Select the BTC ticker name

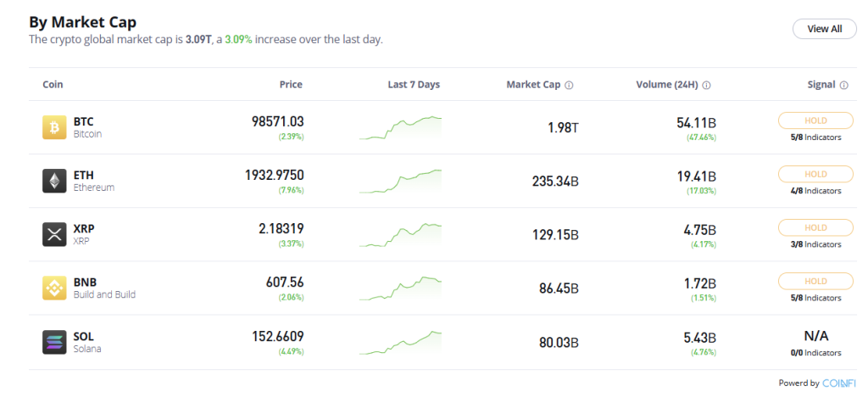[84, 122]
